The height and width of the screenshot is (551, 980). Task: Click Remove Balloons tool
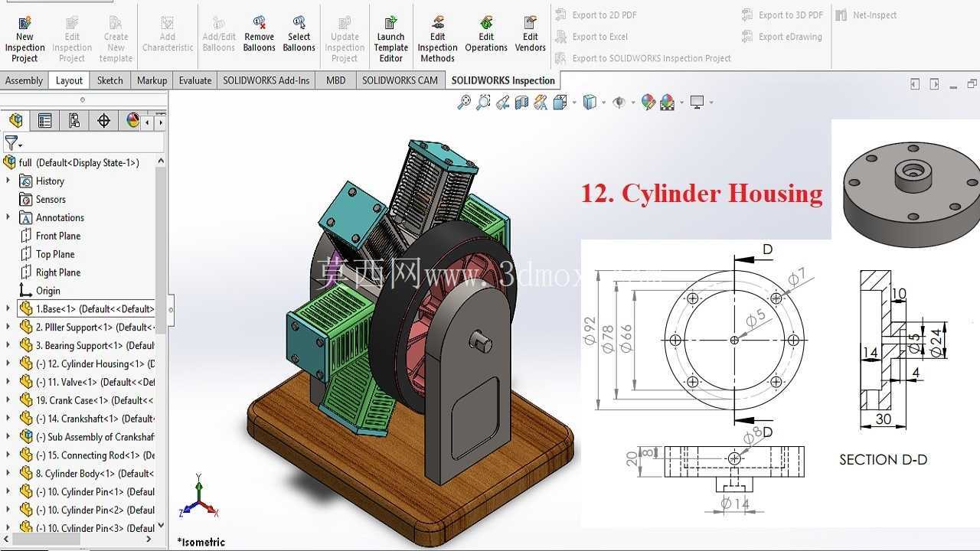coord(260,35)
